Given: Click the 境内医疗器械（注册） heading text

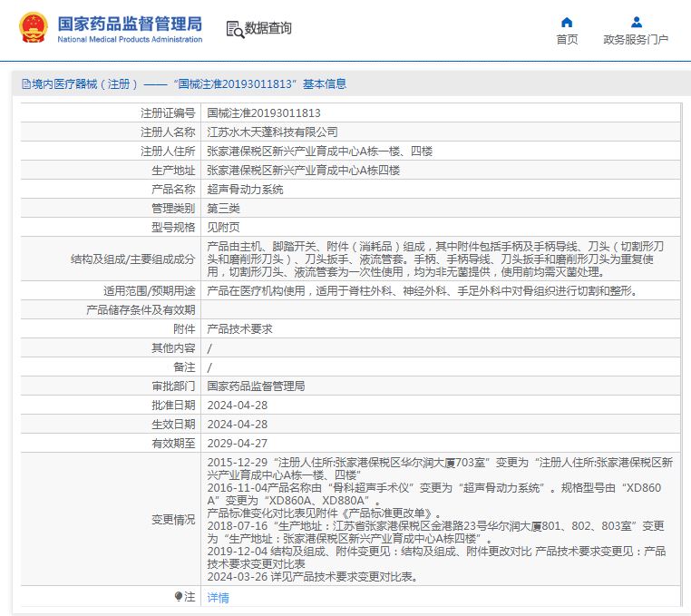Looking at the screenshot, I should (x=84, y=83).
